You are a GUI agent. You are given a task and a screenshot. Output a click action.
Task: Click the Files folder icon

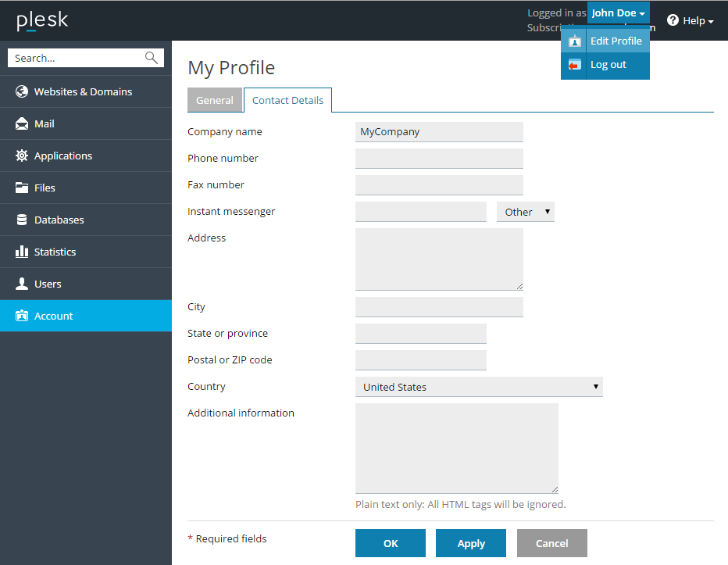(22, 188)
